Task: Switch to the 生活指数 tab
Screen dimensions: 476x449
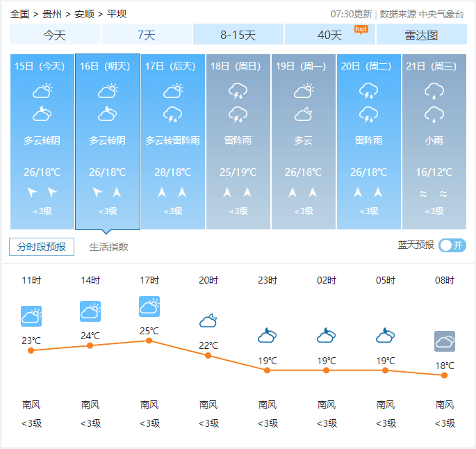Action: pyautogui.click(x=108, y=247)
